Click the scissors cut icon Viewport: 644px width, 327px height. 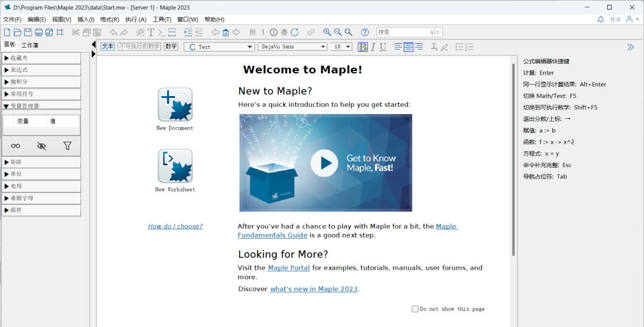click(x=76, y=32)
